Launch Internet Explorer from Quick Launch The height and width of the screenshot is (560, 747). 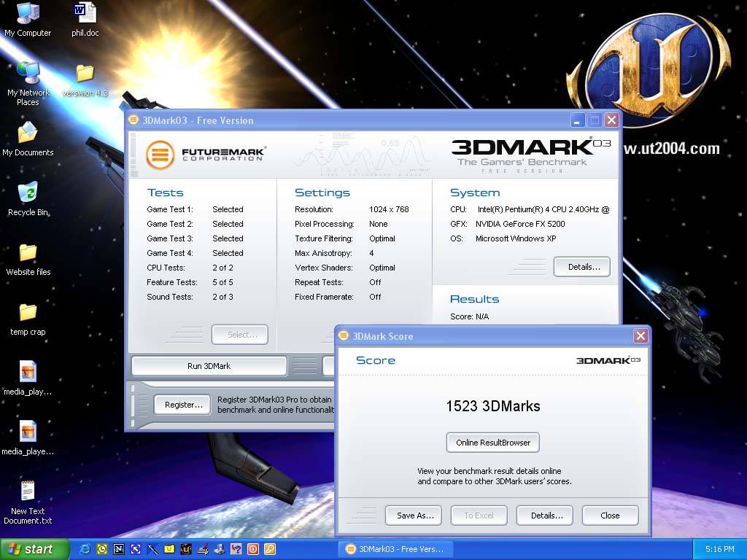tap(85, 549)
